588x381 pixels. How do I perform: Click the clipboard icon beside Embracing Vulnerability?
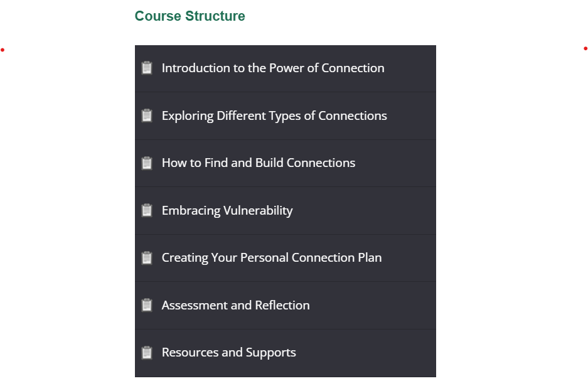click(147, 210)
